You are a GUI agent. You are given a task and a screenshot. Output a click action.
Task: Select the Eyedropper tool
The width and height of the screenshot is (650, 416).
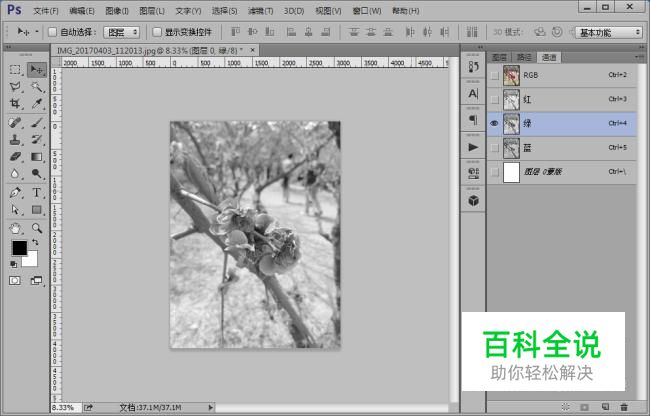click(x=37, y=104)
